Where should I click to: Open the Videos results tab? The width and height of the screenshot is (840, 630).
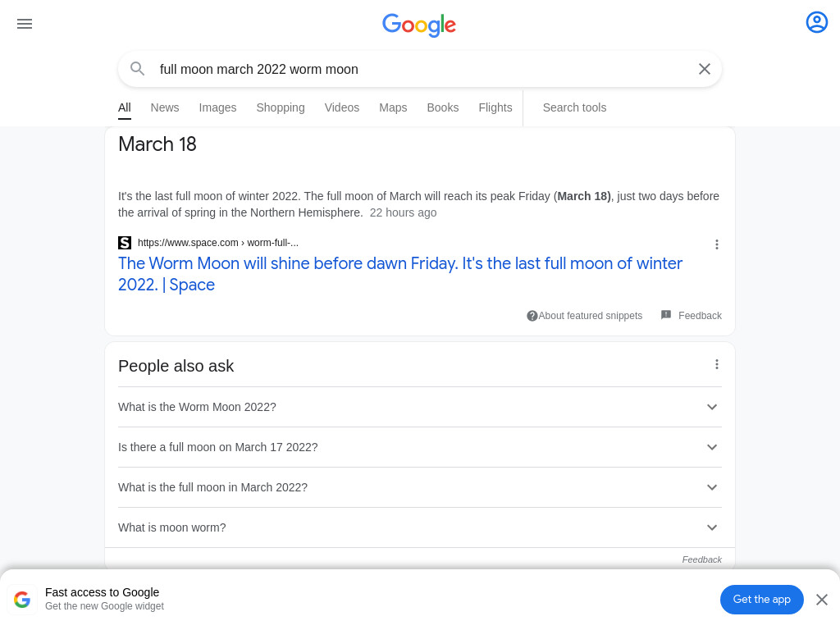click(x=342, y=107)
